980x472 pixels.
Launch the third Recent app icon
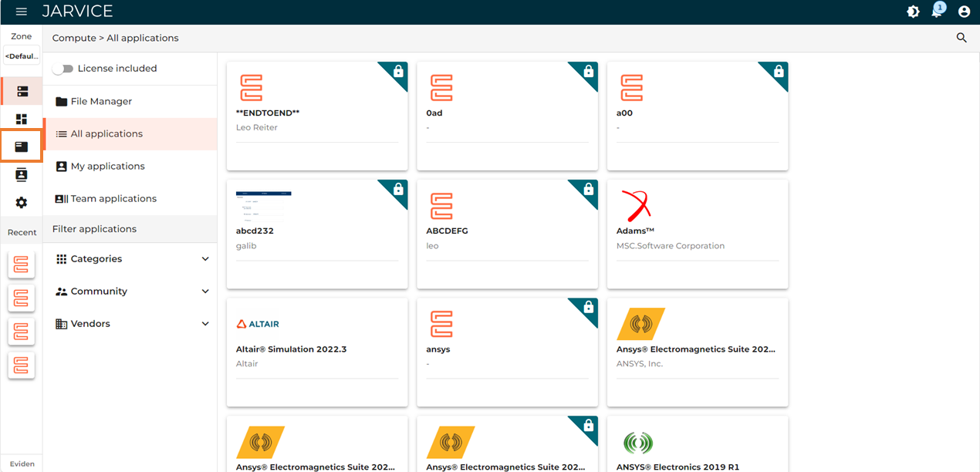(22, 332)
